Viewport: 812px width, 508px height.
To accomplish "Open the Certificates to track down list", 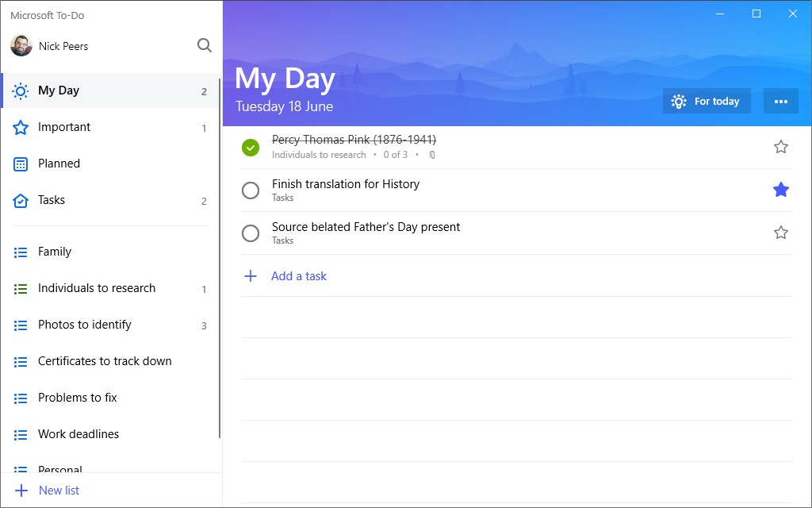I will pos(105,361).
